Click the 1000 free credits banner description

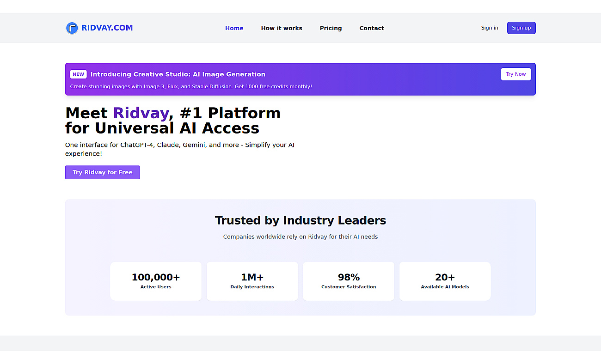coord(191,86)
